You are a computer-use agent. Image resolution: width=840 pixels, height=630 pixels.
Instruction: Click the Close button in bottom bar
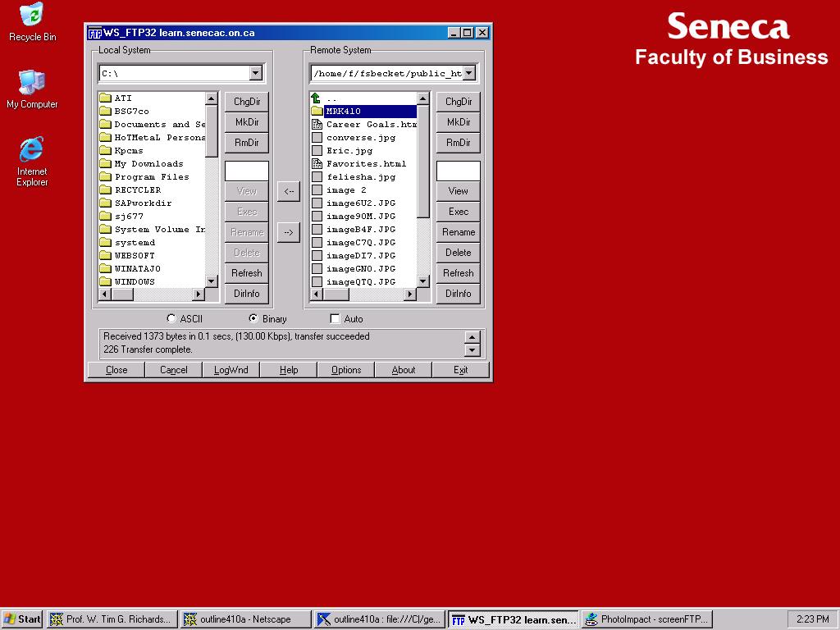click(x=116, y=370)
